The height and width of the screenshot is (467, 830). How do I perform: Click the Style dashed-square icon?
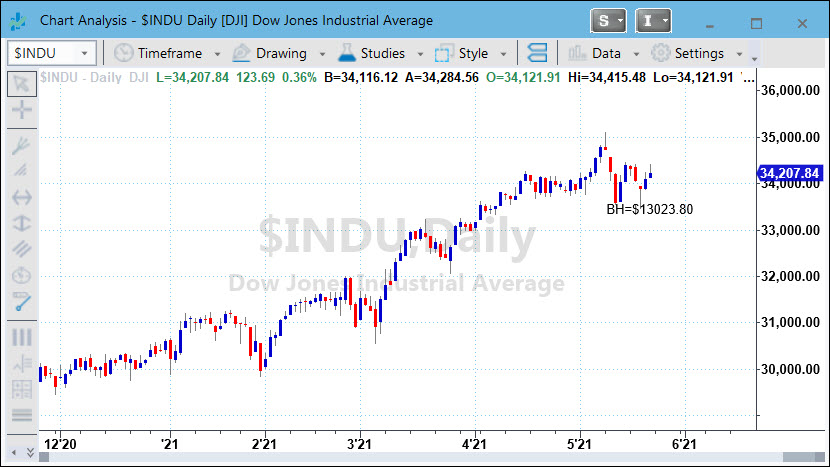point(444,53)
